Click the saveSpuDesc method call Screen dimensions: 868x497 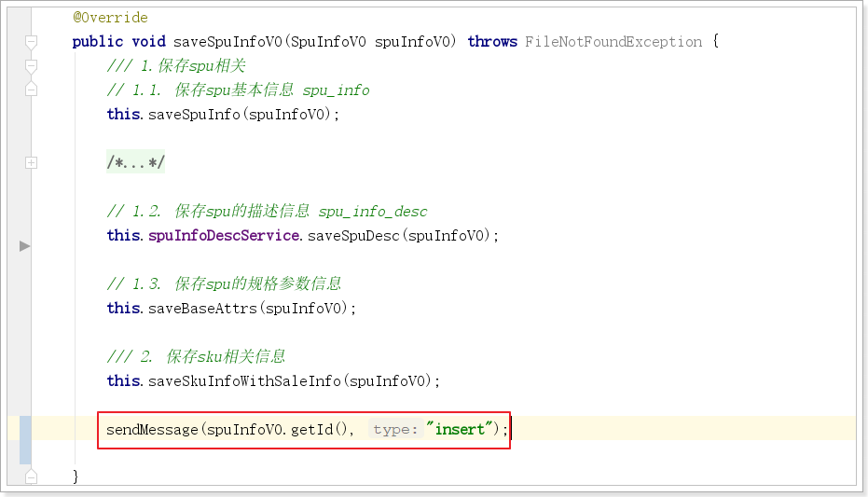(353, 236)
